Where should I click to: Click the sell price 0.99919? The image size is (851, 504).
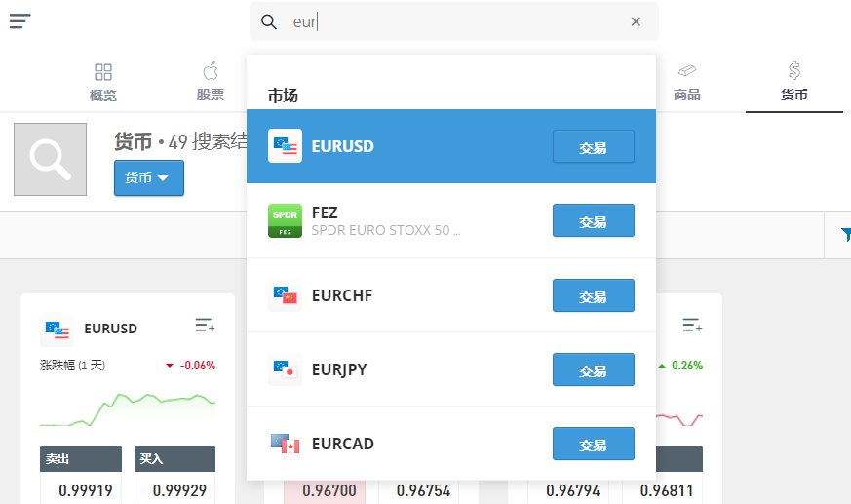(x=85, y=490)
